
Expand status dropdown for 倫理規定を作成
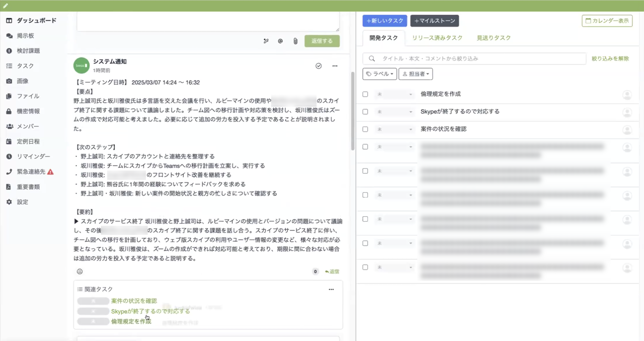click(x=394, y=94)
